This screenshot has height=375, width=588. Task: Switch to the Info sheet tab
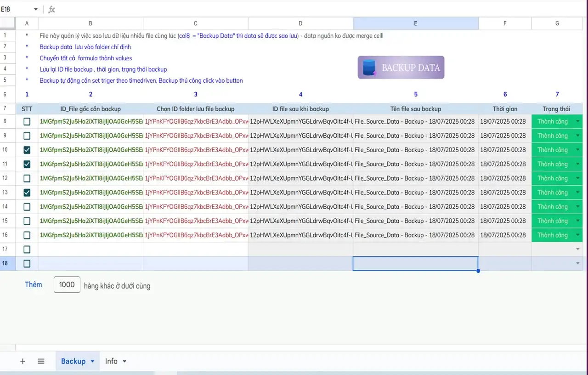[x=111, y=361]
